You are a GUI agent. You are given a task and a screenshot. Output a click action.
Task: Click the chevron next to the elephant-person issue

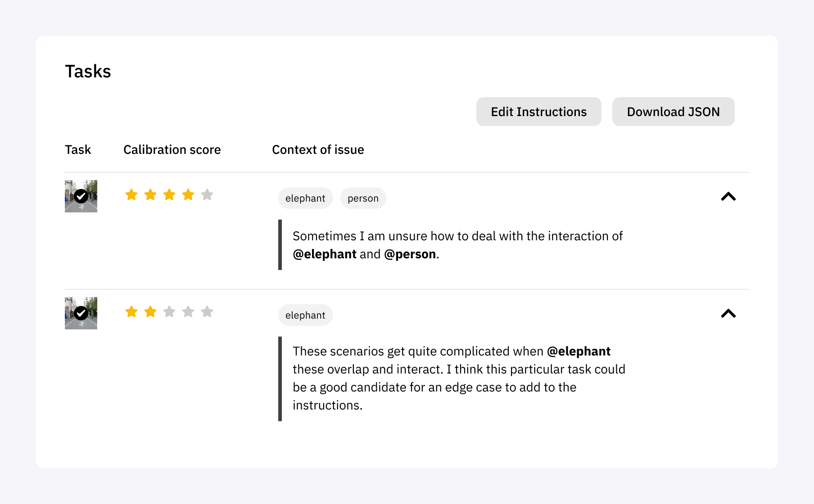pos(729,196)
